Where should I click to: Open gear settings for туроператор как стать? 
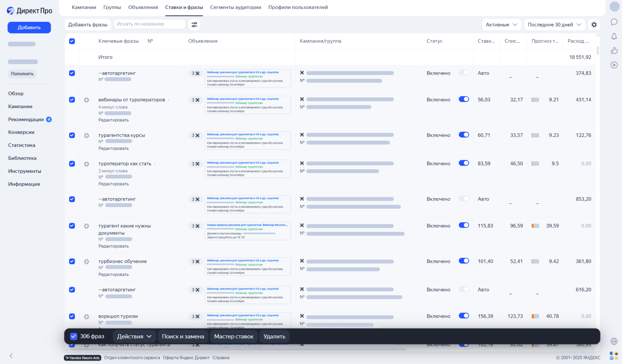click(x=87, y=164)
